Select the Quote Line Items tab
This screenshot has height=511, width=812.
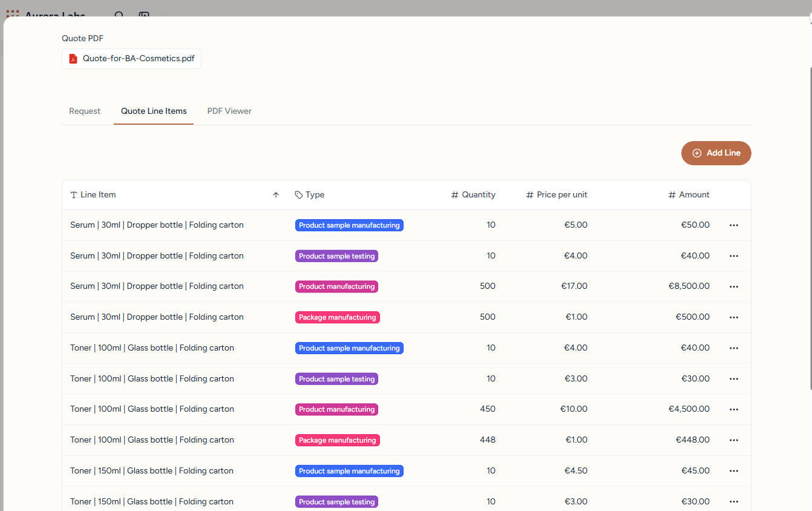pos(154,111)
